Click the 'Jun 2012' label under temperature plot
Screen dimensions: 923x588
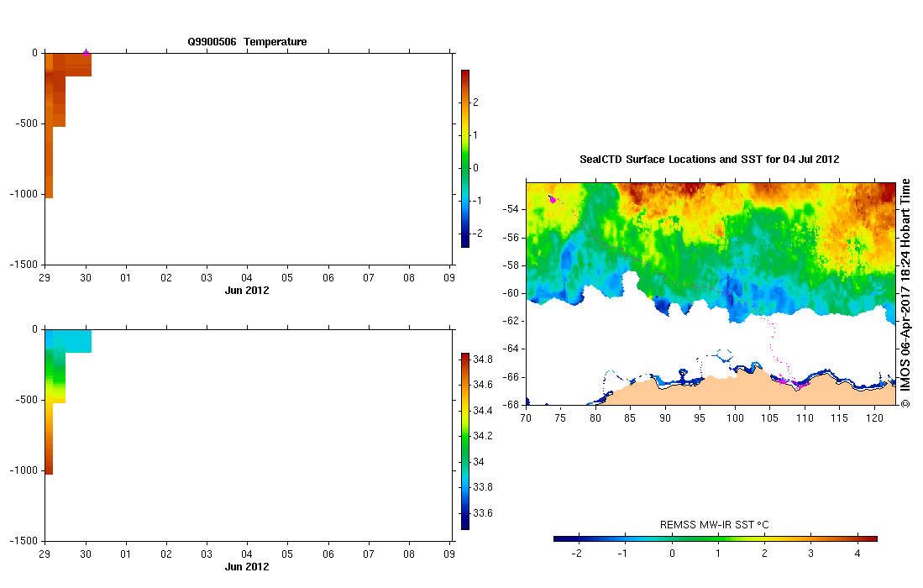(x=247, y=290)
